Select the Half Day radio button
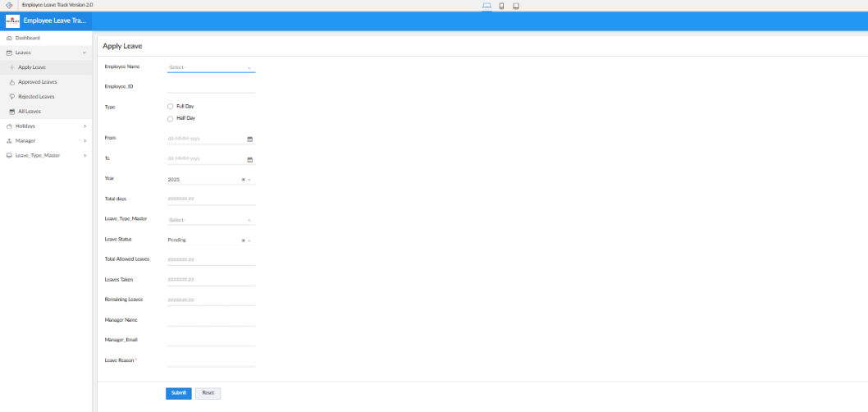The image size is (868, 412). 171,119
